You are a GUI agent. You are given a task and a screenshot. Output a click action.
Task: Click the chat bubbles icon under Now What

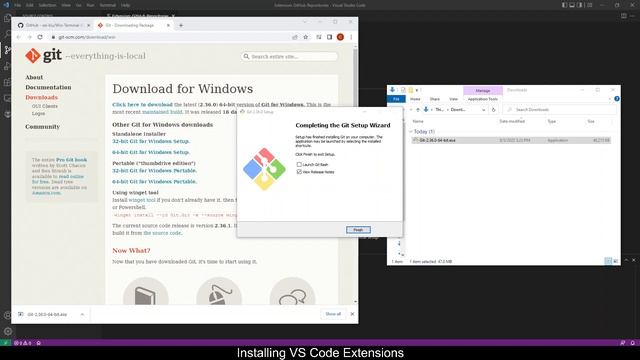[292, 291]
